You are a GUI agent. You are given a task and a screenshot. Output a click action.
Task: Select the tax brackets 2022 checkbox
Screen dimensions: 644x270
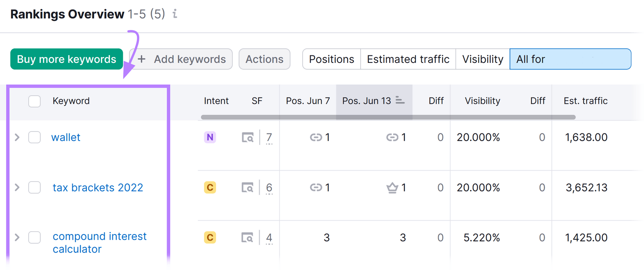pyautogui.click(x=35, y=187)
